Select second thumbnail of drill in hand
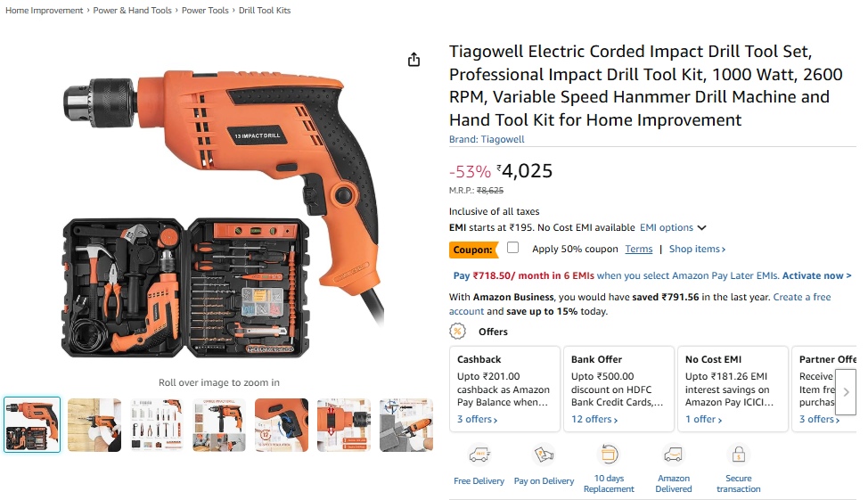This screenshot has width=868, height=500. pyautogui.click(x=94, y=425)
